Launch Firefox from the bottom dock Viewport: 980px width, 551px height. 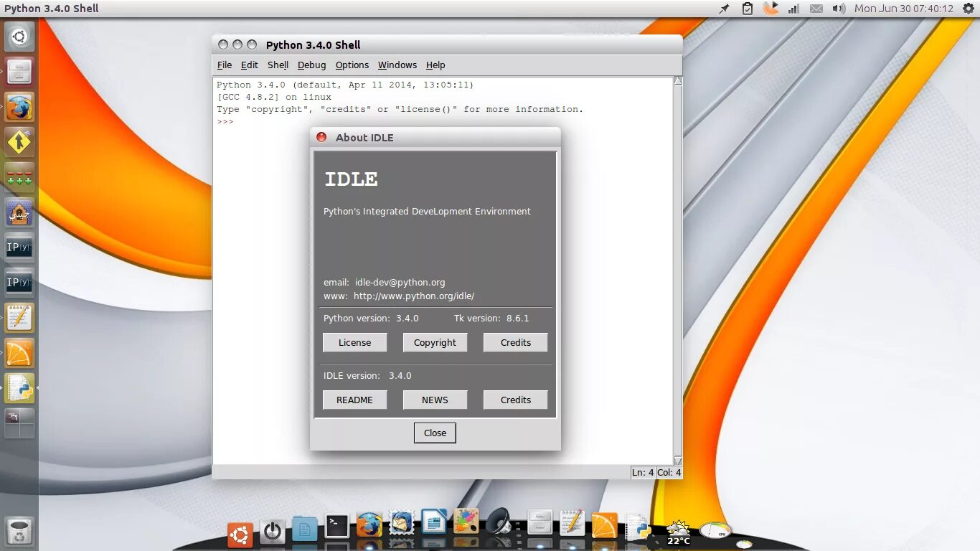tap(369, 525)
